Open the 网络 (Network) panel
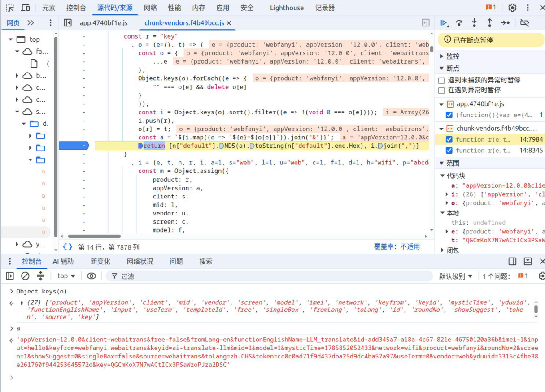The width and height of the screenshot is (545, 392). click(x=150, y=8)
